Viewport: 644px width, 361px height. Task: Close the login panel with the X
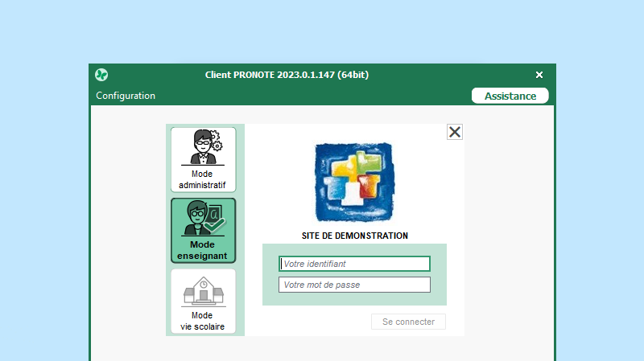(x=455, y=132)
